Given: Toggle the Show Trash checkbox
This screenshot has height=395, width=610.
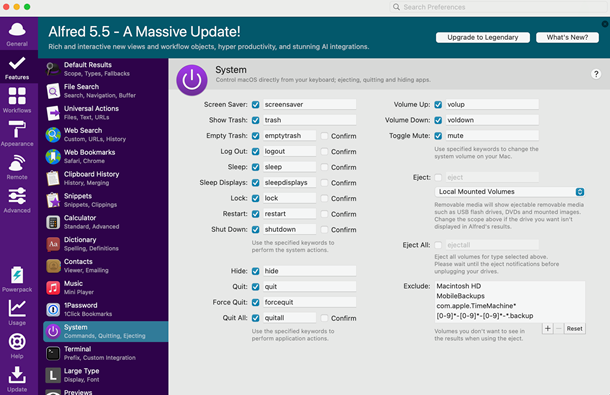Looking at the screenshot, I should click(256, 120).
